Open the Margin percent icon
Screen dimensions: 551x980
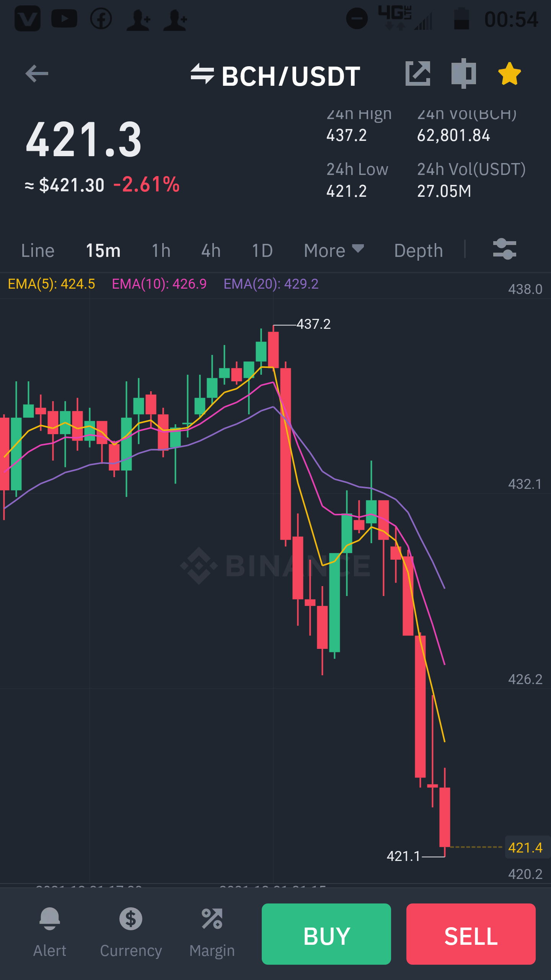coord(212,919)
